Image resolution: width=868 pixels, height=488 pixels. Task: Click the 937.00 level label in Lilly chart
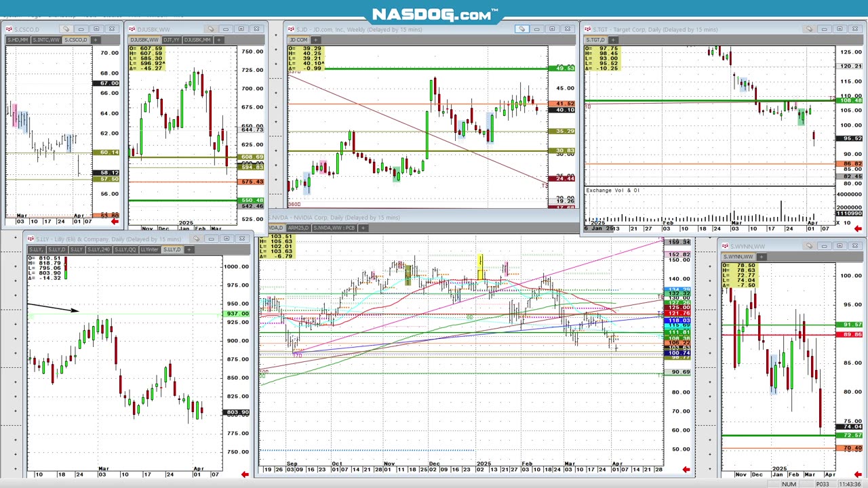pos(237,314)
